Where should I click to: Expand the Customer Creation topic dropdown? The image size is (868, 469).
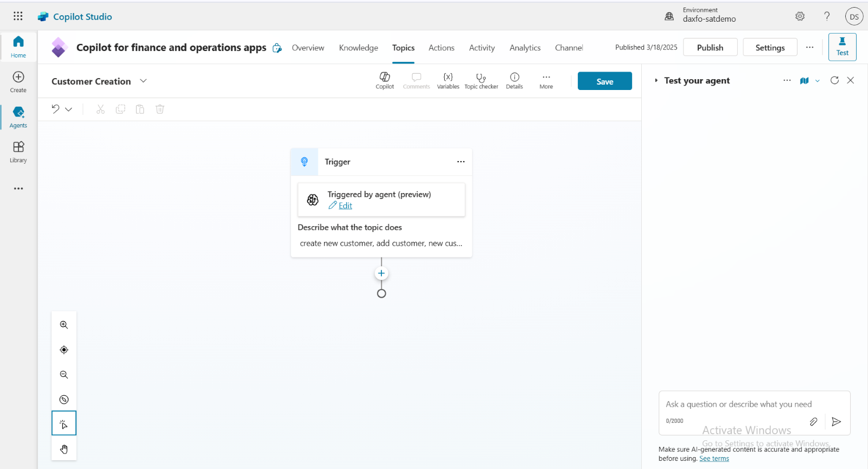[143, 81]
